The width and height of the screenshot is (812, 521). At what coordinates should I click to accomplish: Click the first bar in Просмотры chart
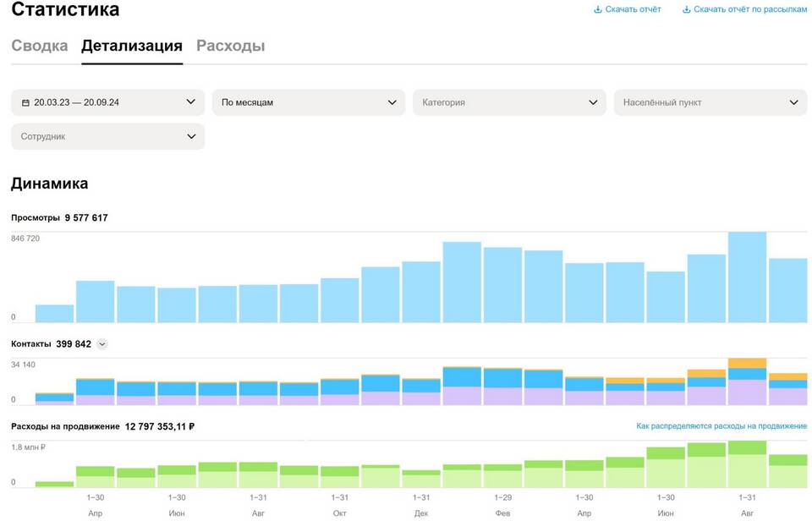[54, 314]
